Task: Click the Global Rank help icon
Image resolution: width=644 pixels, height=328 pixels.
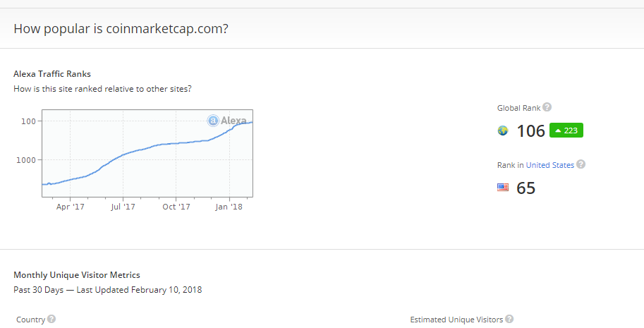Action: [547, 108]
